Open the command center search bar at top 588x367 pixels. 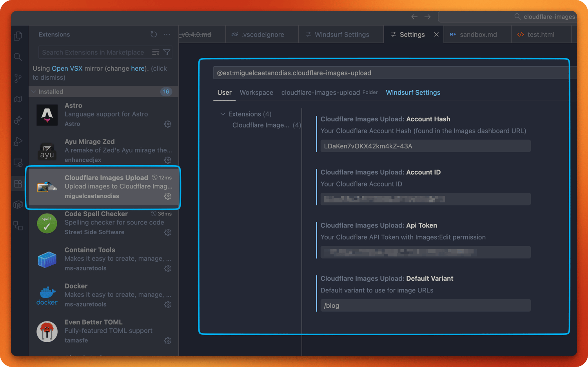(x=507, y=17)
